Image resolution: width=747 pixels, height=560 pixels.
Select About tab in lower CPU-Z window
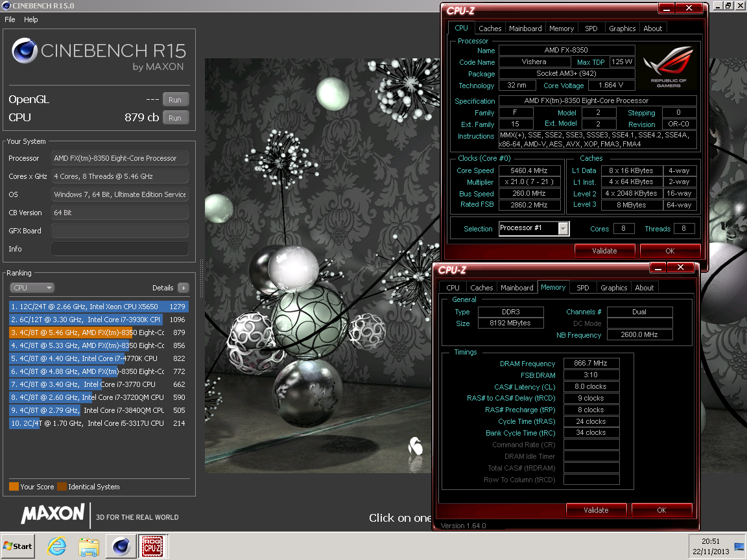pos(644,288)
